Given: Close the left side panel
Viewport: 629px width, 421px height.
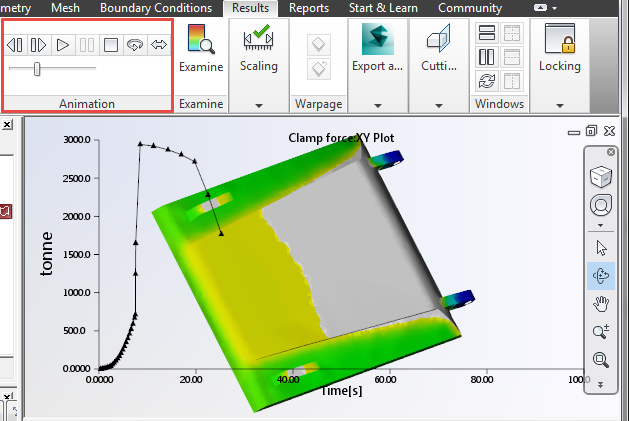Looking at the screenshot, I should pyautogui.click(x=7, y=125).
